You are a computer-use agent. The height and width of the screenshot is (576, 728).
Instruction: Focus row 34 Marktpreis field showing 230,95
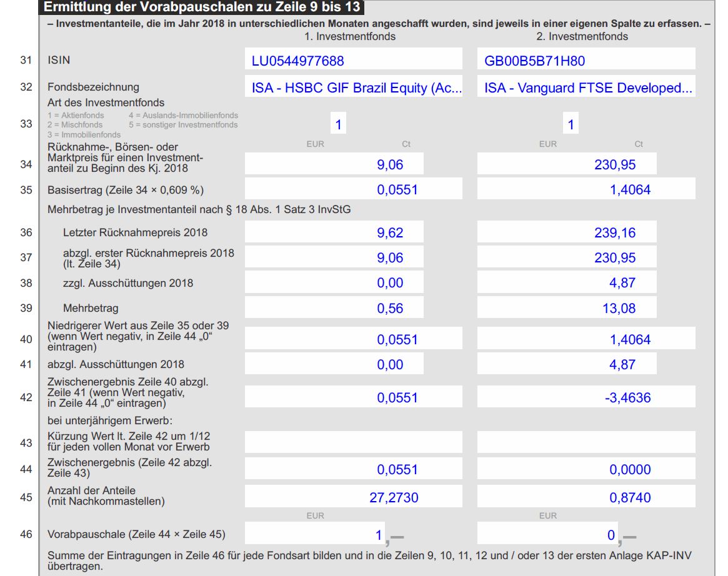(x=566, y=165)
